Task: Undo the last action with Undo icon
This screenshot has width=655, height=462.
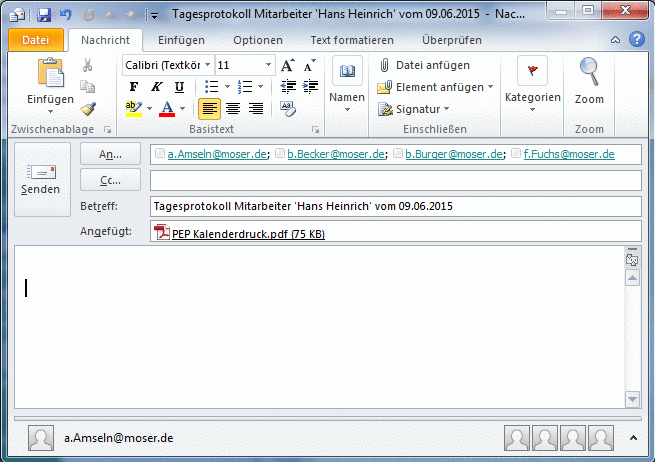Action: [x=66, y=15]
